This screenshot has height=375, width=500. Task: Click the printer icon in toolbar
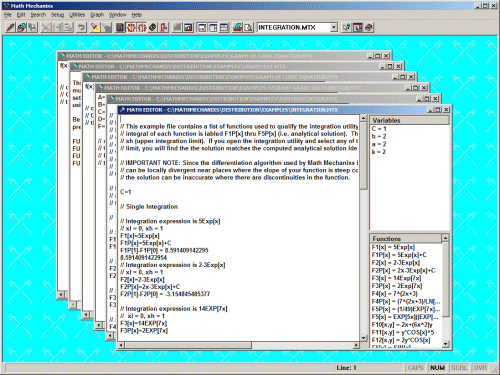point(237,27)
